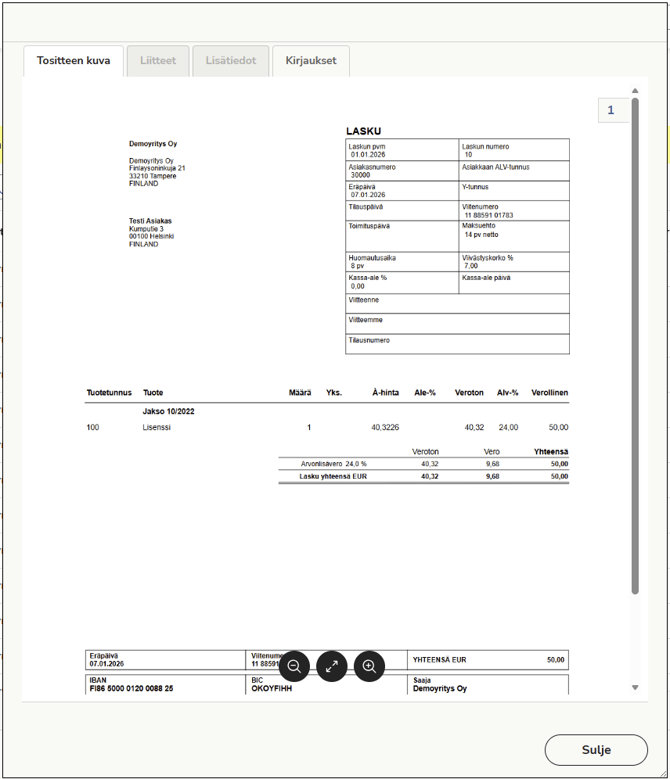670x779 pixels.
Task: Click the Jakso 10/2022 row heading
Action: pos(168,411)
